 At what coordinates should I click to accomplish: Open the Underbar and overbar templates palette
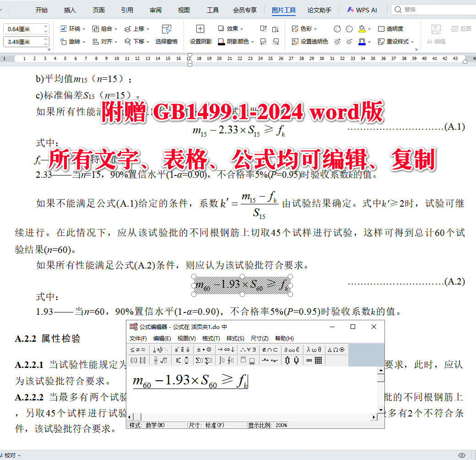(248, 361)
